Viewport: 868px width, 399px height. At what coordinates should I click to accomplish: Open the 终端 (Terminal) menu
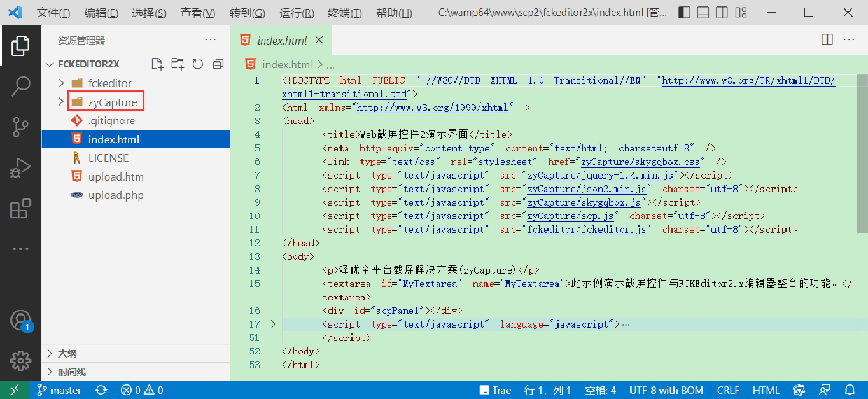[x=344, y=13]
